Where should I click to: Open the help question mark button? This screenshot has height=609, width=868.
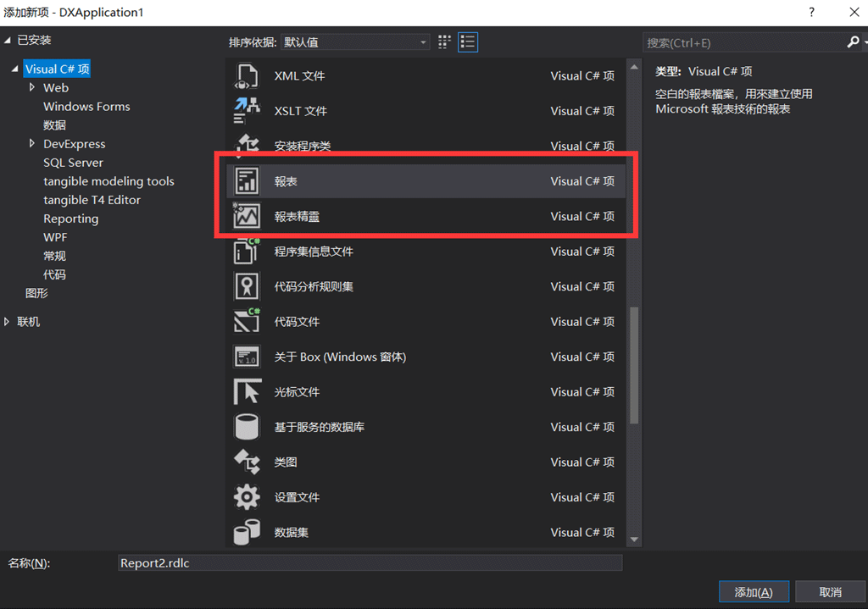(811, 12)
